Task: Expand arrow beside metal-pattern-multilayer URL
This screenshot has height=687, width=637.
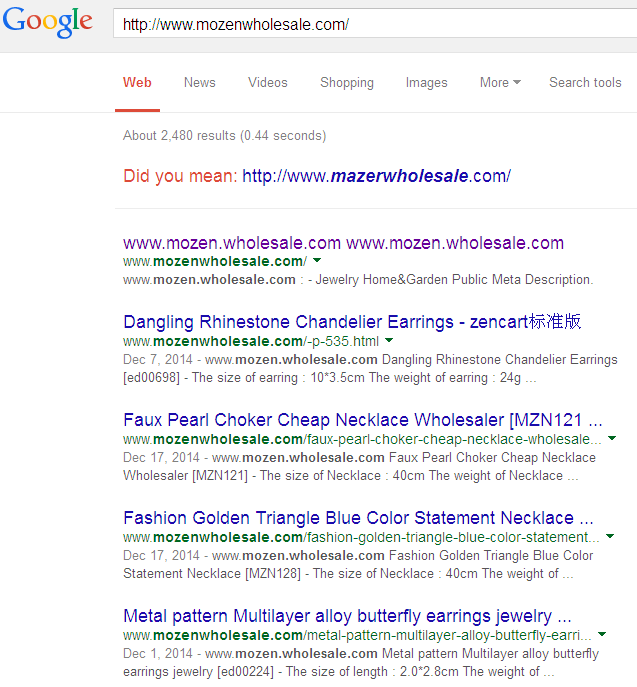Action: pos(602,634)
